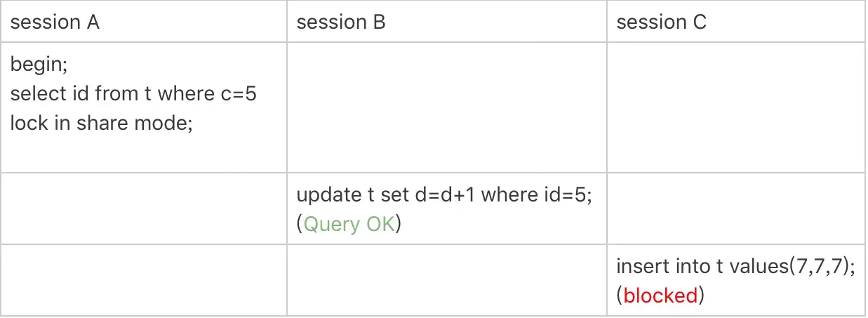Viewport: 868px width, 318px height.
Task: Click the "session A" column header
Action: click(55, 22)
